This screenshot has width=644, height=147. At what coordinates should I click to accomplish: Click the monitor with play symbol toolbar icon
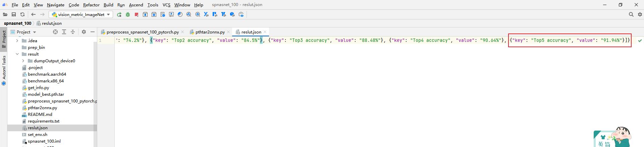(171, 14)
